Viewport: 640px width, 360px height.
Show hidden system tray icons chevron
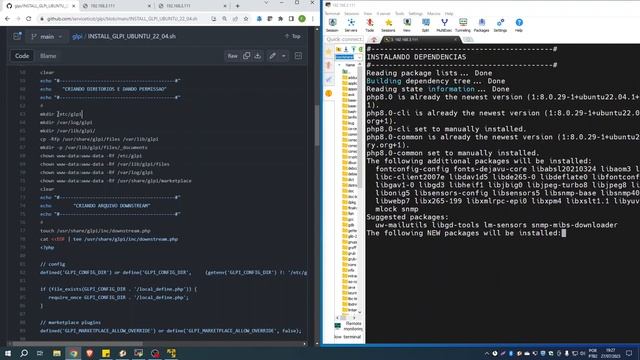click(x=487, y=353)
